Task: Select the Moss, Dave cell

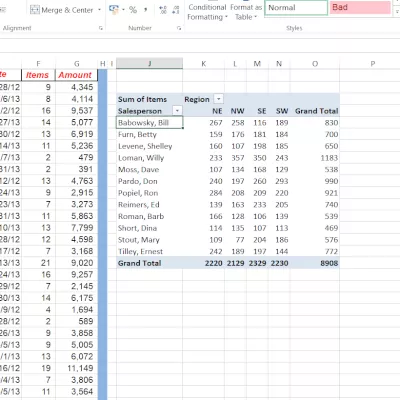Action: 149,169
